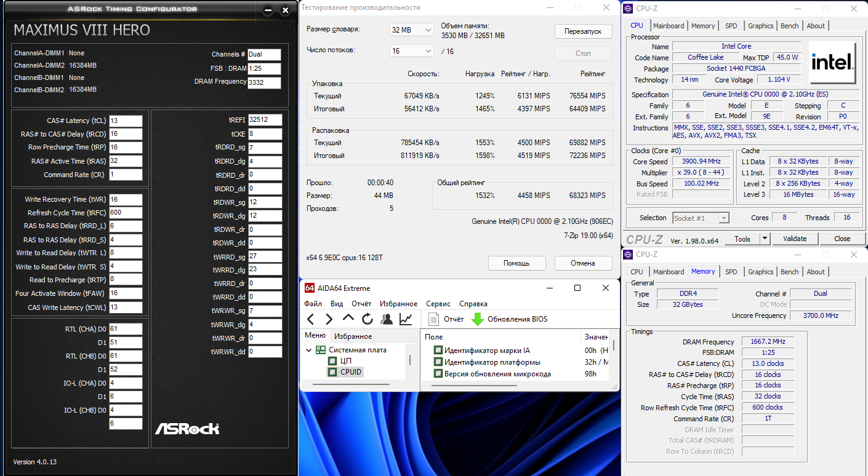Viewport: 868px width, 476px height.
Task: Click the Validate button in CPU-Z
Action: pos(794,239)
